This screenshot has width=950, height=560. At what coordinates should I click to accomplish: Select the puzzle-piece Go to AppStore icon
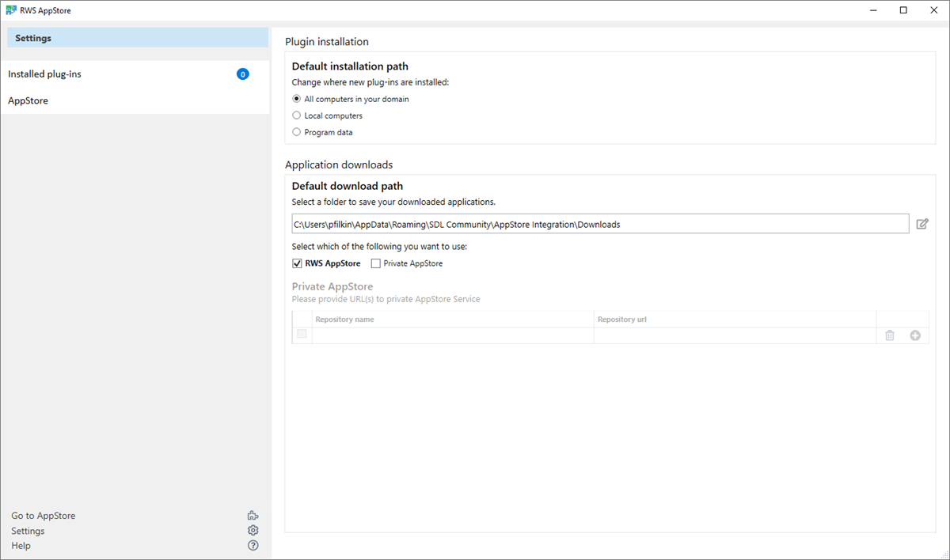(253, 515)
